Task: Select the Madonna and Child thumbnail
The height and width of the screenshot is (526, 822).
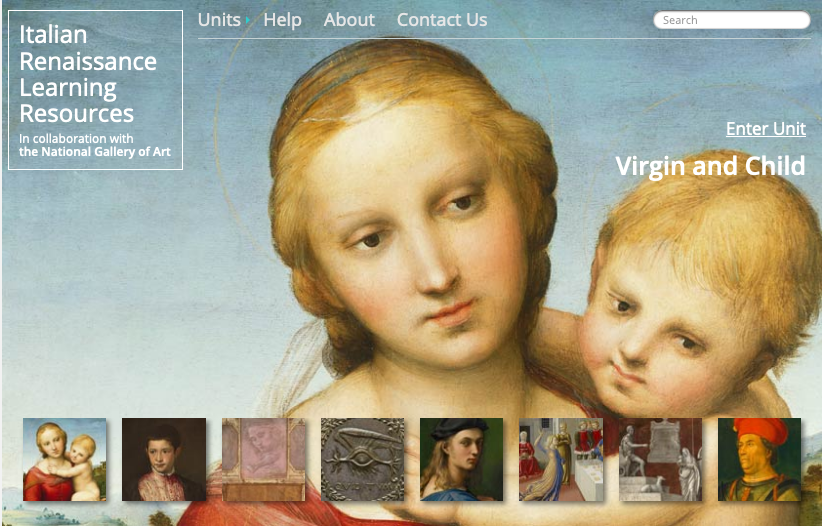Action: pyautogui.click(x=64, y=459)
